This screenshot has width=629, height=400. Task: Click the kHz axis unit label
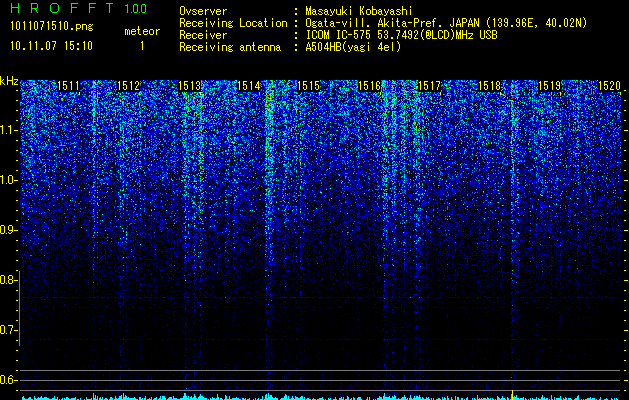pos(9,81)
